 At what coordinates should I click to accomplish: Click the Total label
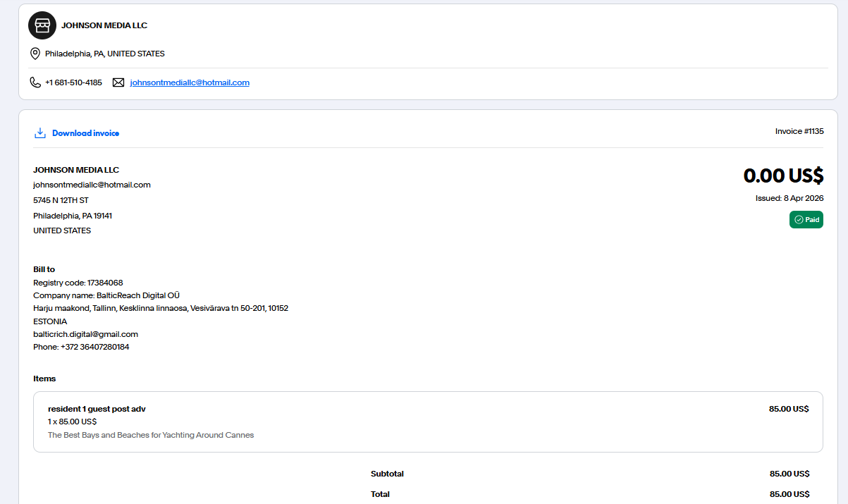coord(380,494)
